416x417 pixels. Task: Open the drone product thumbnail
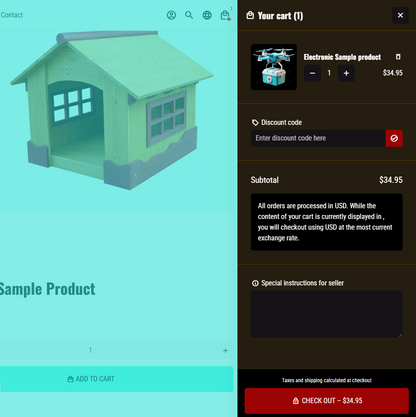[x=274, y=67]
